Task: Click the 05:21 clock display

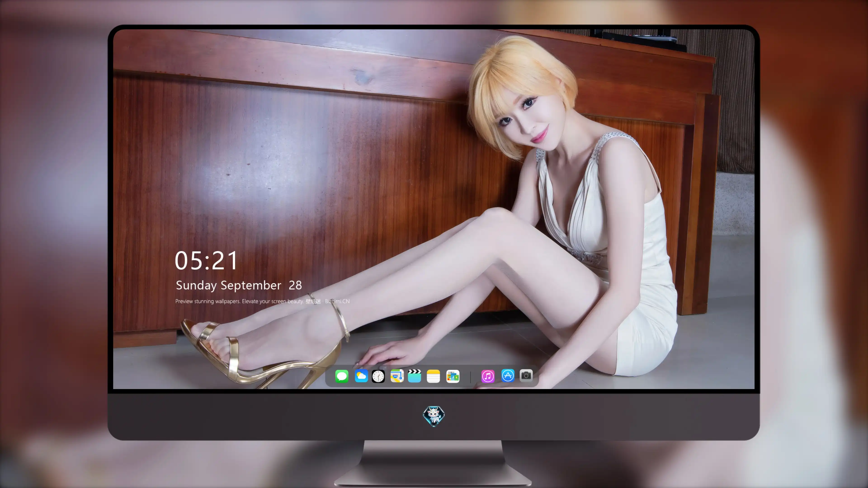Action: click(206, 261)
